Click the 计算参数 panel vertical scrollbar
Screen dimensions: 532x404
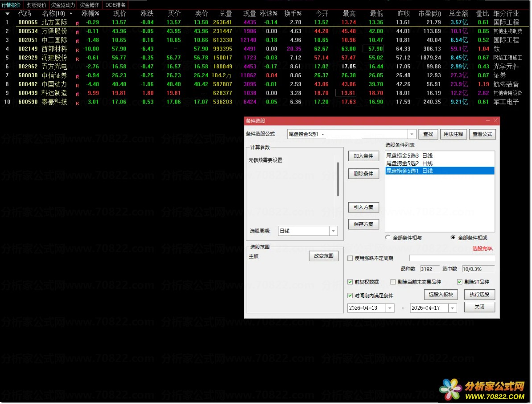coord(338,179)
